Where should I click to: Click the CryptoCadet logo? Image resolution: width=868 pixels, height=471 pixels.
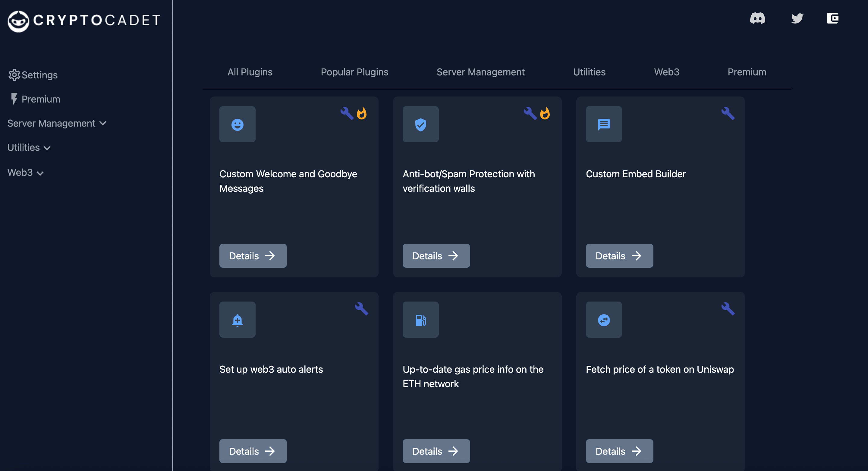[83, 21]
